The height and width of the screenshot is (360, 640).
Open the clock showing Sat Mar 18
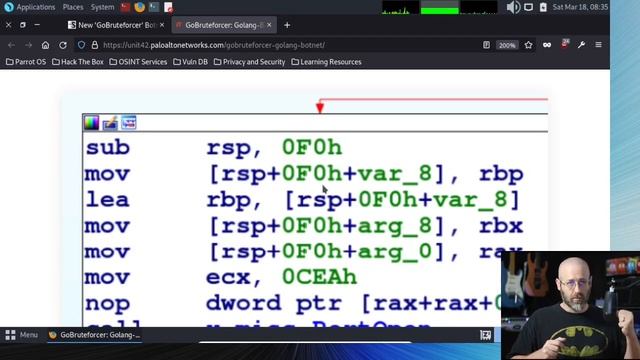tap(580, 7)
